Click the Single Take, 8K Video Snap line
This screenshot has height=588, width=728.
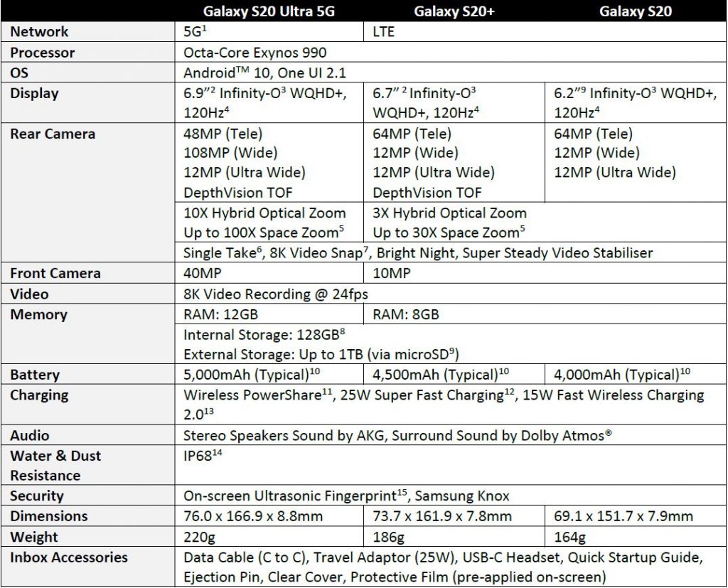pyautogui.click(x=418, y=252)
